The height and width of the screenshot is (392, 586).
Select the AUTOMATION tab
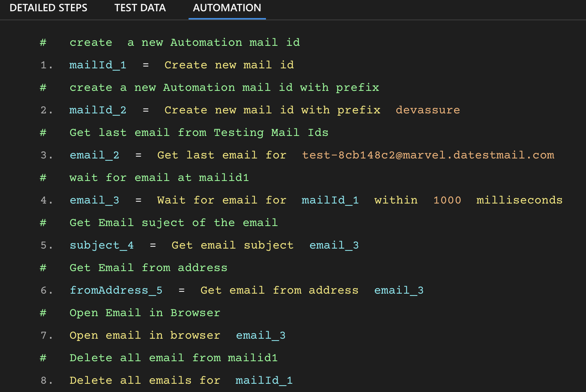[x=227, y=8]
